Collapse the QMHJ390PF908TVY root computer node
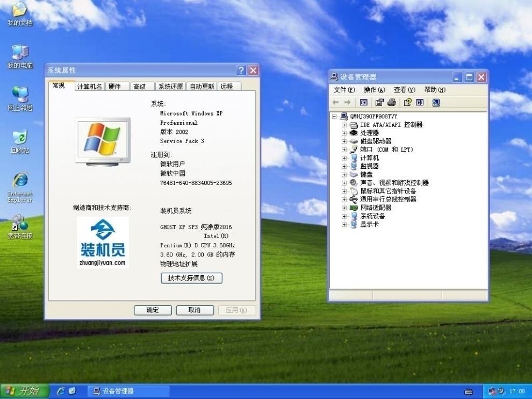The width and height of the screenshot is (532, 399). pos(334,116)
